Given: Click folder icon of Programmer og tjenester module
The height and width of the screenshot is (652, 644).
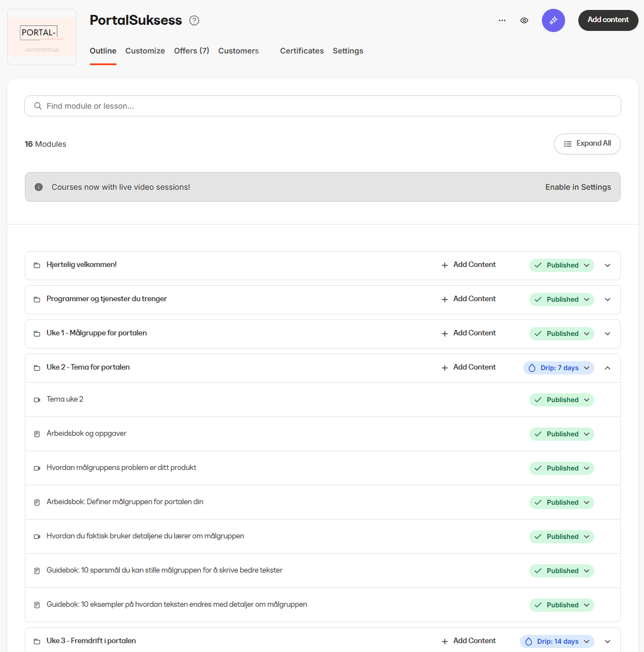Looking at the screenshot, I should (37, 300).
